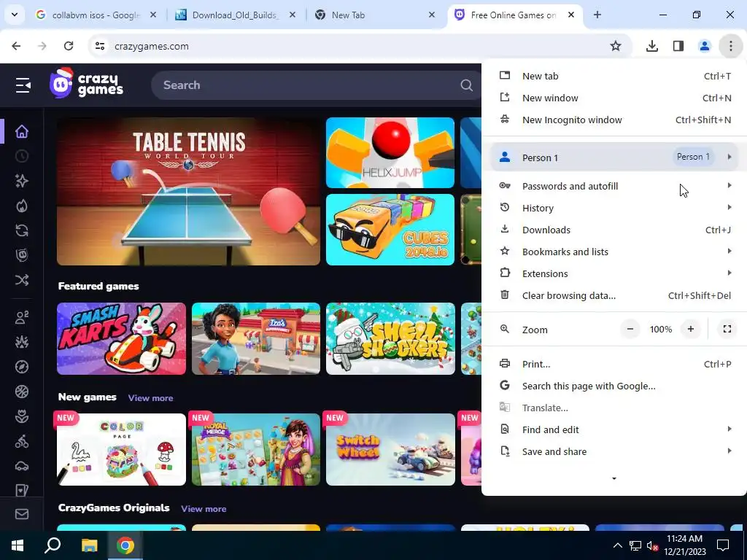Select New window menu item
Viewport: 747px width, 560px height.
tap(614, 98)
